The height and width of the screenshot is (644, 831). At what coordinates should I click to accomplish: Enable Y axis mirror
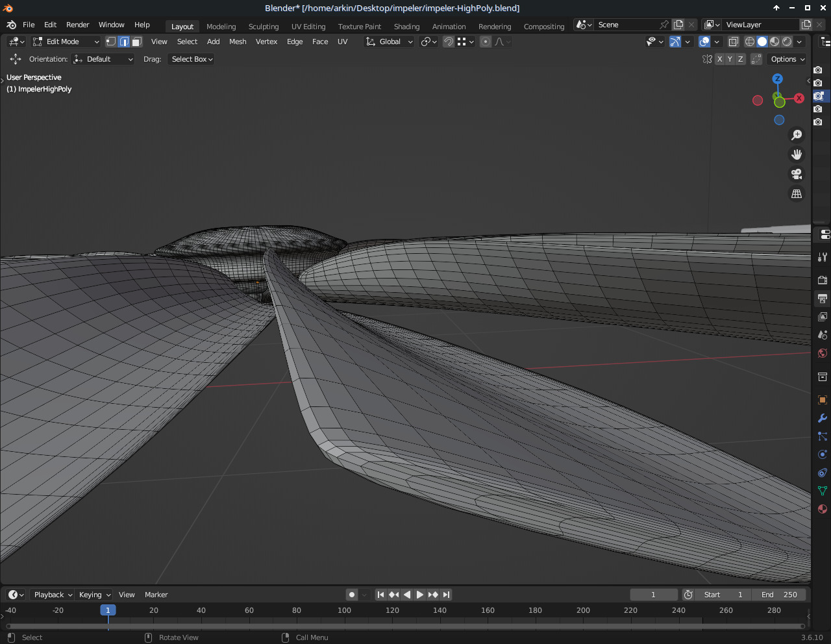730,59
